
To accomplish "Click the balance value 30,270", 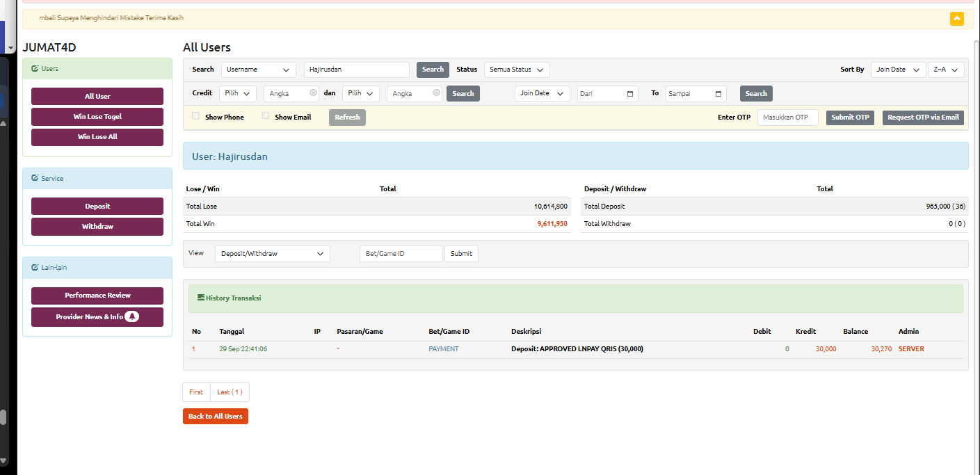I will click(x=881, y=349).
